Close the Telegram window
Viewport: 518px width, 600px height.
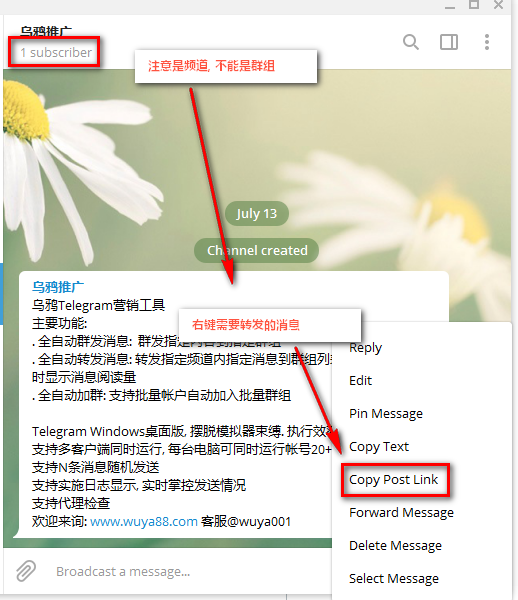click(498, 5)
